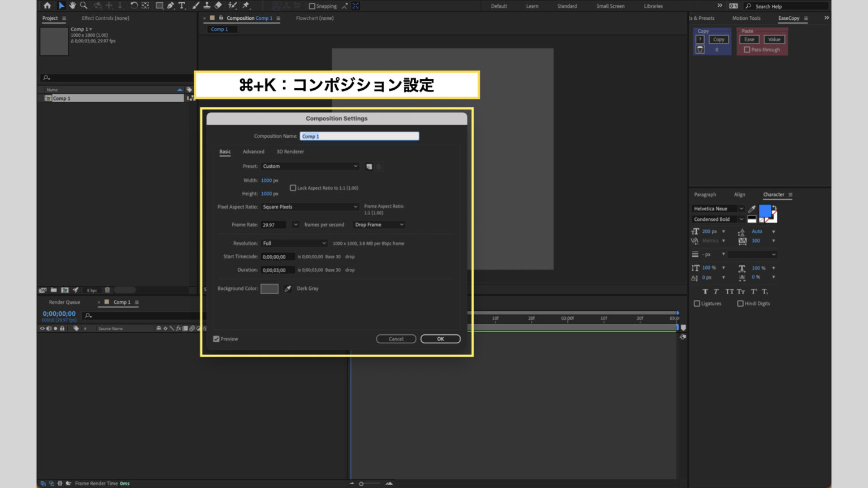Check Lock Aspect Ratio to 1:1

coord(293,188)
